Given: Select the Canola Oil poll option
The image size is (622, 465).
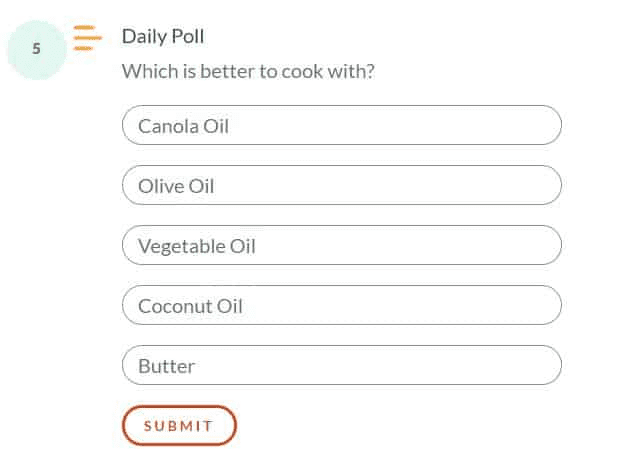Looking at the screenshot, I should click(342, 125).
